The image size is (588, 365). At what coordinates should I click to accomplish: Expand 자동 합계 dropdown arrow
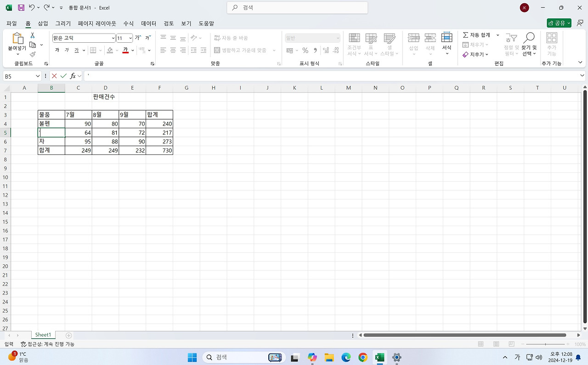pos(498,35)
